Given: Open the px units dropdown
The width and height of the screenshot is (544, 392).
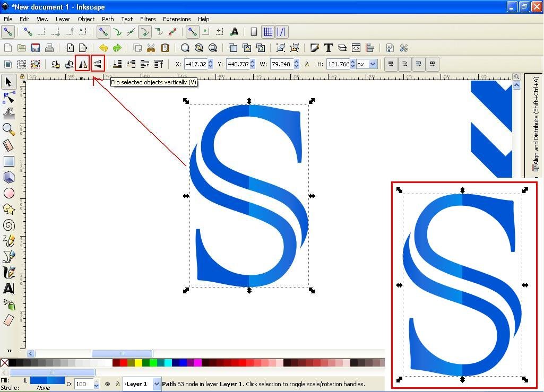Looking at the screenshot, I should (x=373, y=64).
